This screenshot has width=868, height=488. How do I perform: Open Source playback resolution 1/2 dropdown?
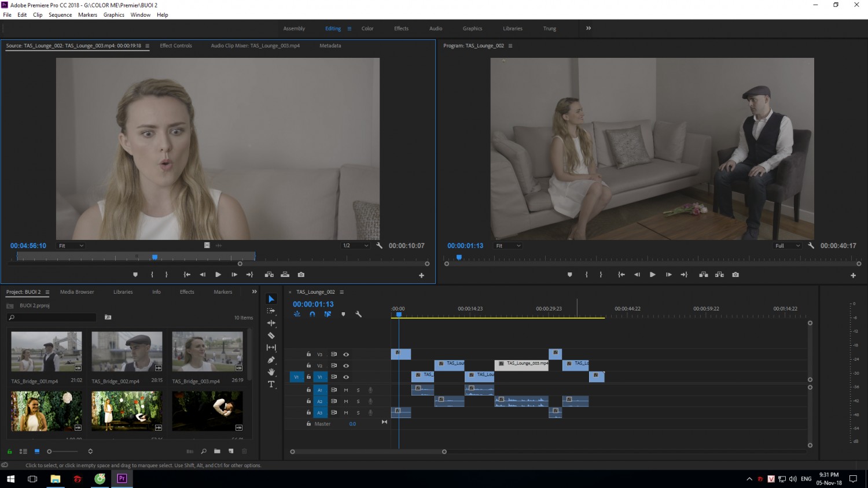[355, 246]
